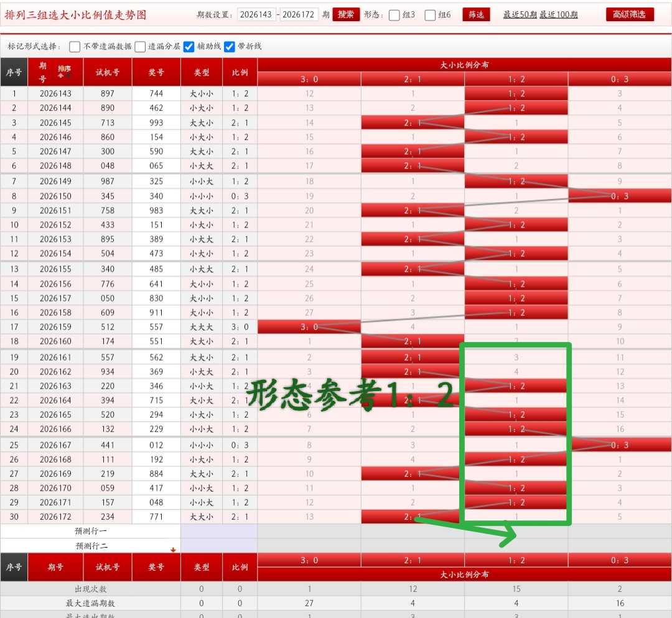The width and height of the screenshot is (672, 618).
Task: Select period 2026159 cell
Action: (56, 327)
